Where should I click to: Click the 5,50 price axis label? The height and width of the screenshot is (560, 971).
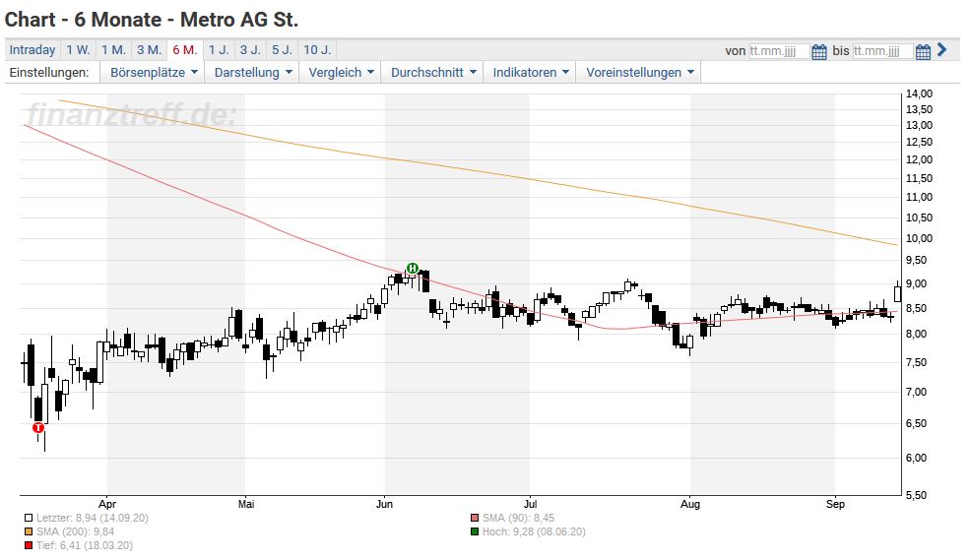pyautogui.click(x=919, y=495)
